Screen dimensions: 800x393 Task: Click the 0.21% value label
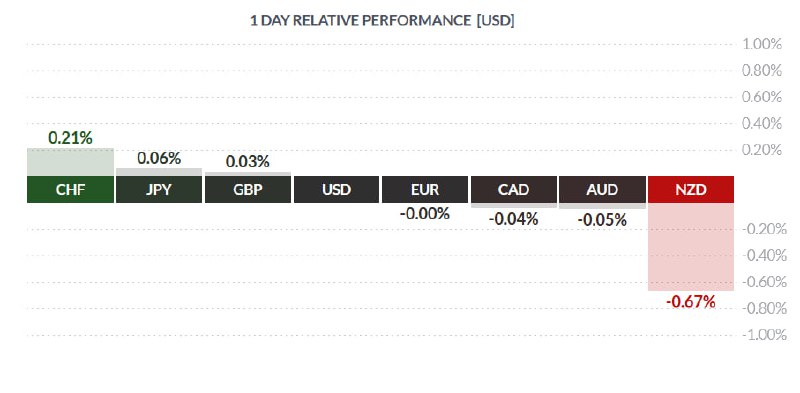[70, 138]
